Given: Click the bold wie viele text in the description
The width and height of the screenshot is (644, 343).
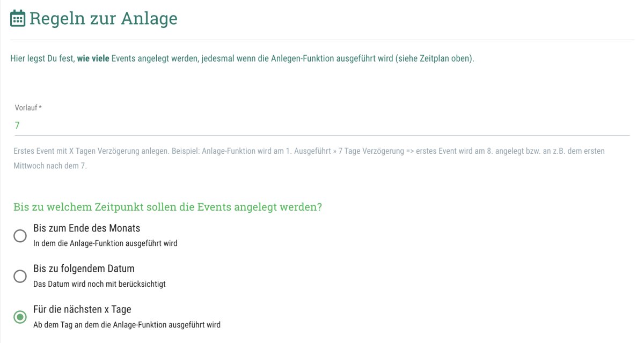Looking at the screenshot, I should [93, 58].
